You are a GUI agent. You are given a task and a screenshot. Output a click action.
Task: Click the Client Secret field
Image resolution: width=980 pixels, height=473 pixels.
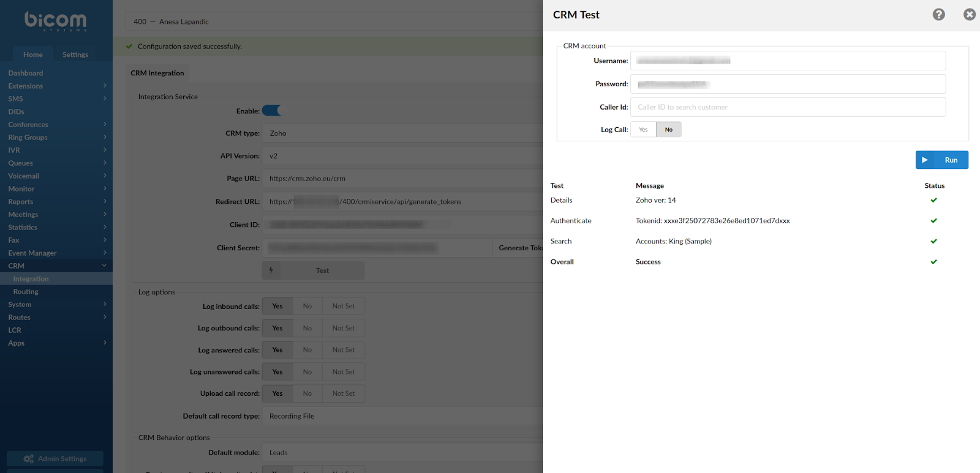377,248
